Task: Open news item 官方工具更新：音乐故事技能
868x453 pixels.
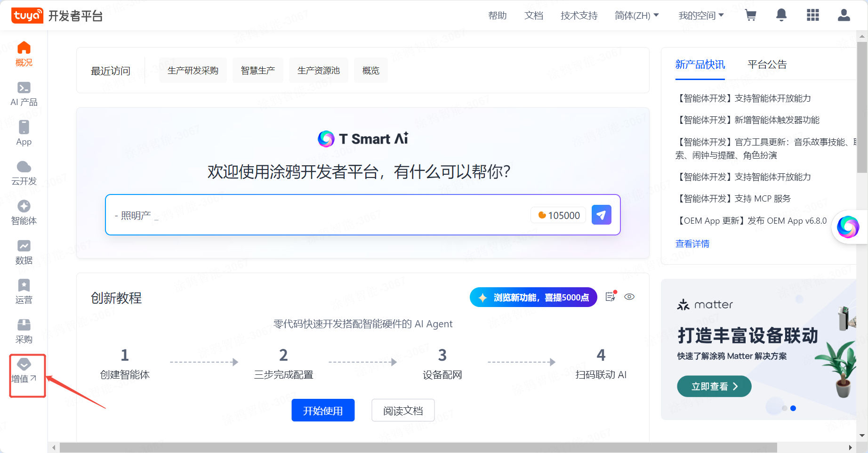Action: 766,148
